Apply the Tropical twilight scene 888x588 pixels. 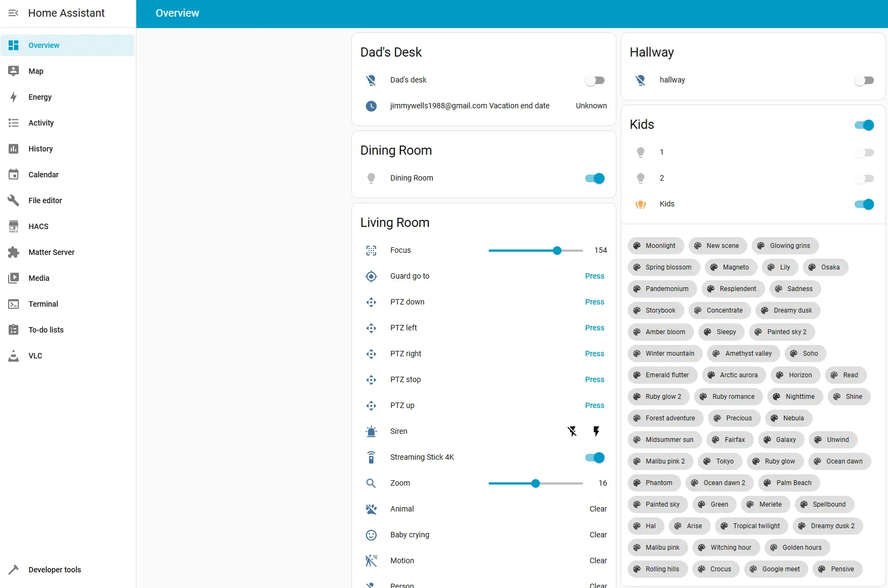pos(752,526)
